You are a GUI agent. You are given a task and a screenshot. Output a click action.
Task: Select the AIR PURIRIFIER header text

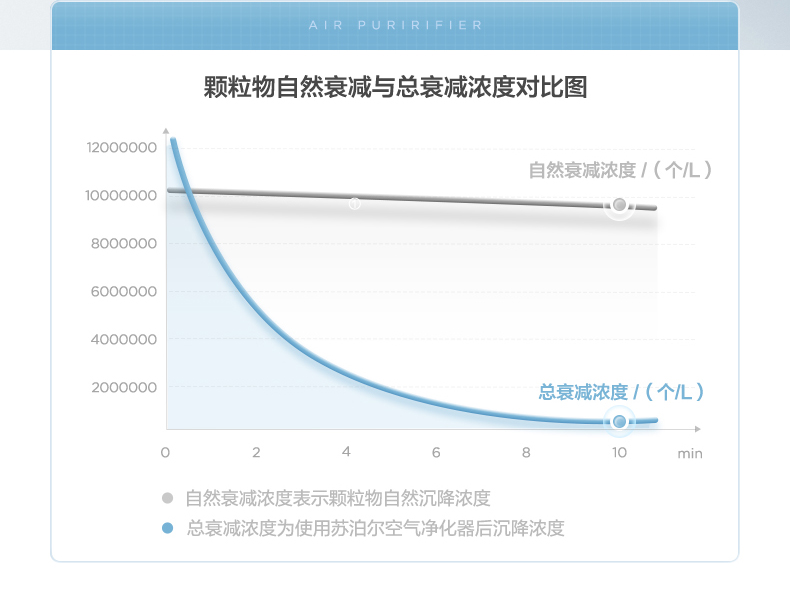click(x=395, y=24)
